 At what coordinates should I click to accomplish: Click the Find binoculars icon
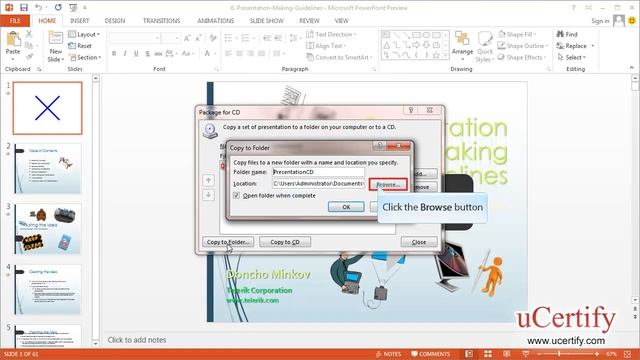click(560, 34)
